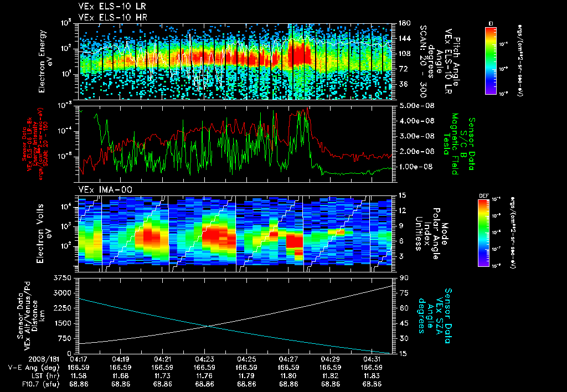Viewport: 567px width, 392px height.
Task: Click the pitch angle tick '180'
Action: 405,23
